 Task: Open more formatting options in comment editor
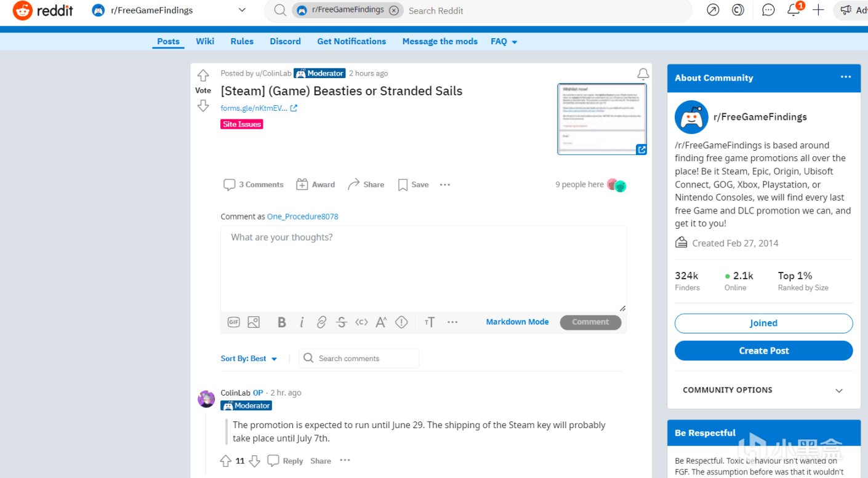click(x=452, y=322)
